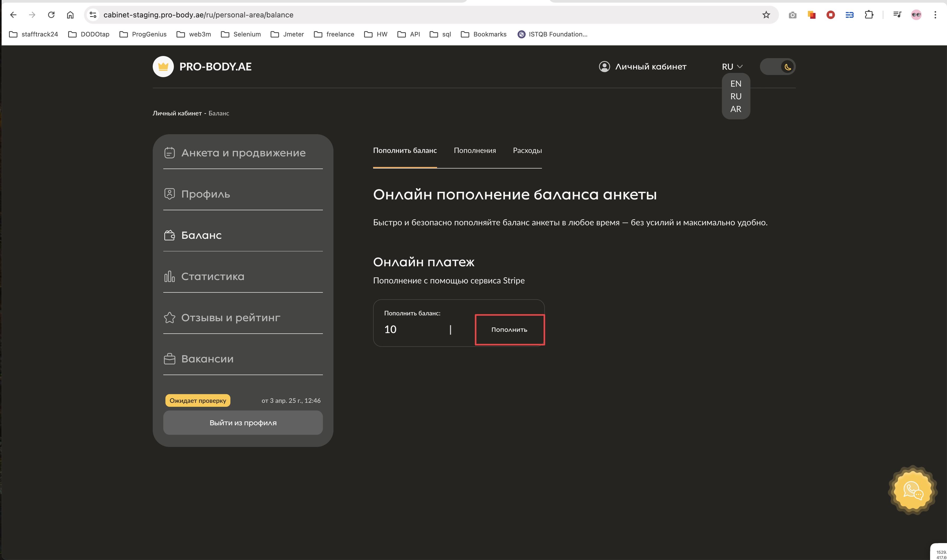Toggle the dark mode moon switch
Image resolution: width=947 pixels, height=560 pixels.
pos(778,67)
